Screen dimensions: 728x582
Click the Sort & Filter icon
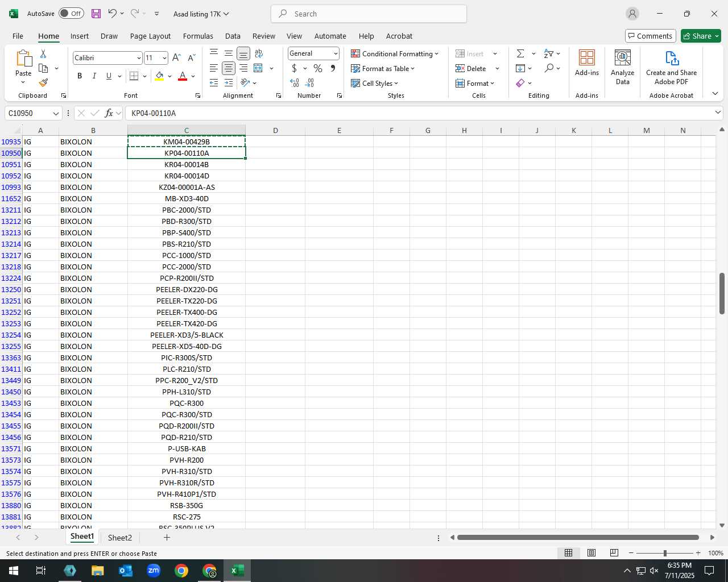click(x=549, y=53)
